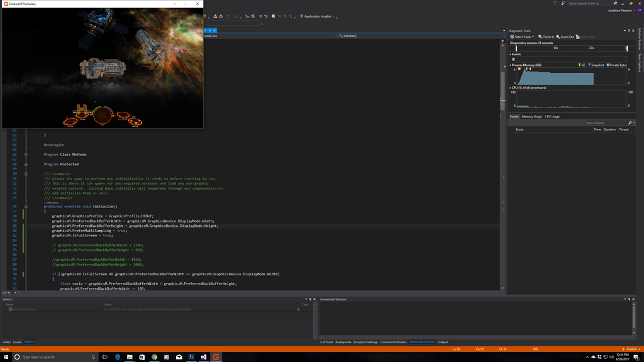The width and height of the screenshot is (644, 362).
Task: Click the 10s mark on the diagnostics timeline
Action: coord(555,47)
